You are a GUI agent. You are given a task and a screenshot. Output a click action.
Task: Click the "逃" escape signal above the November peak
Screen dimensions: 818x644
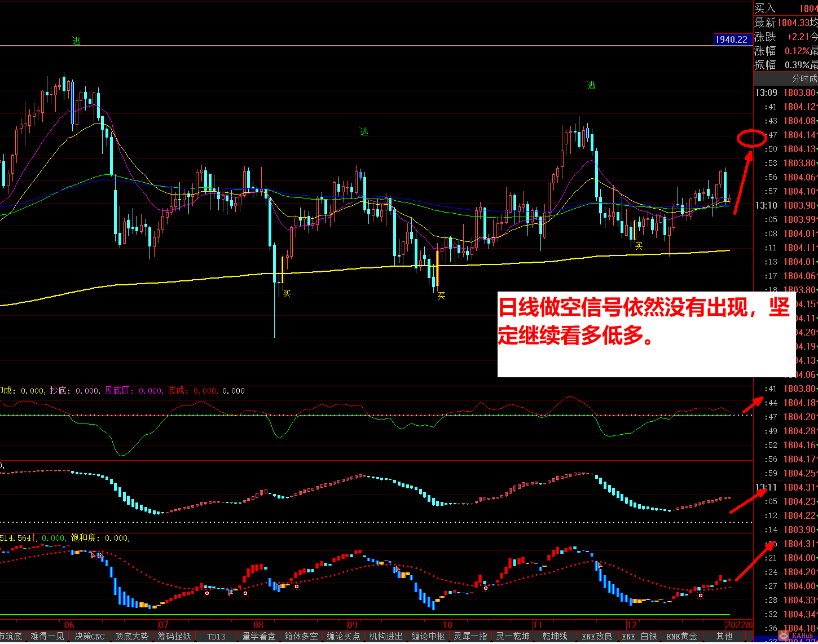(x=592, y=85)
